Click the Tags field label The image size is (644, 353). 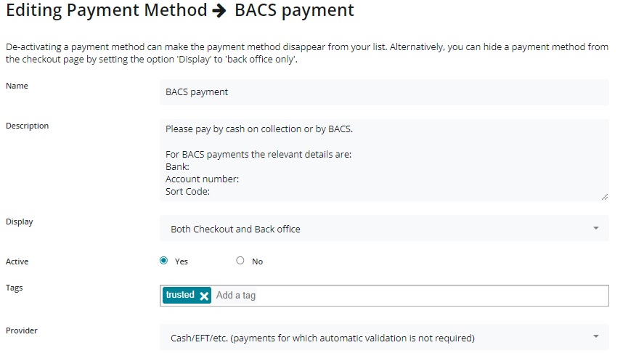15,288
